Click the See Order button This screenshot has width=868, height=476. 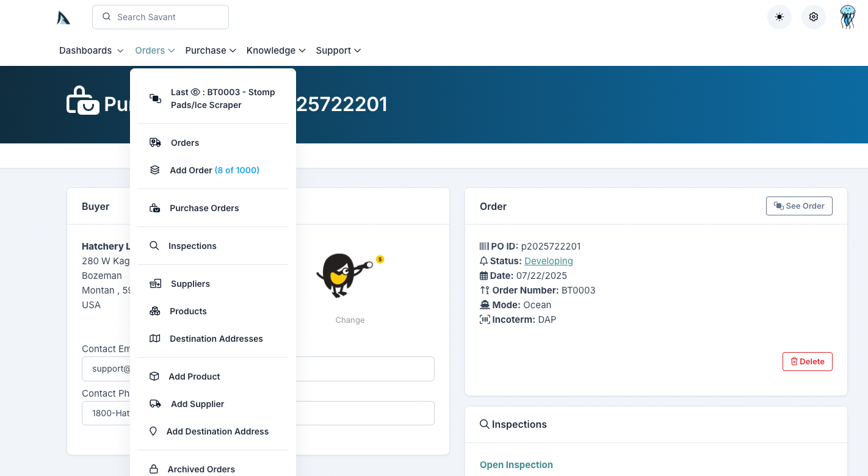(x=798, y=206)
